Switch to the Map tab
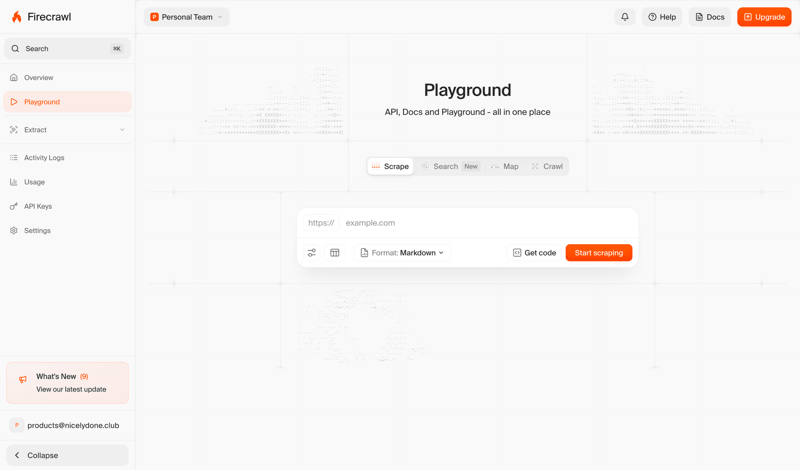 click(x=505, y=166)
